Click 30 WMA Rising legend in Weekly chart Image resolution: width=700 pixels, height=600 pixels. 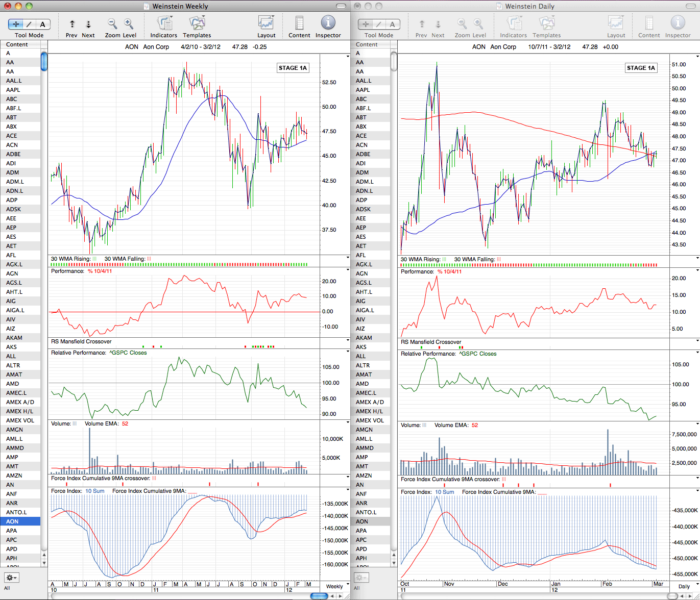click(x=74, y=259)
